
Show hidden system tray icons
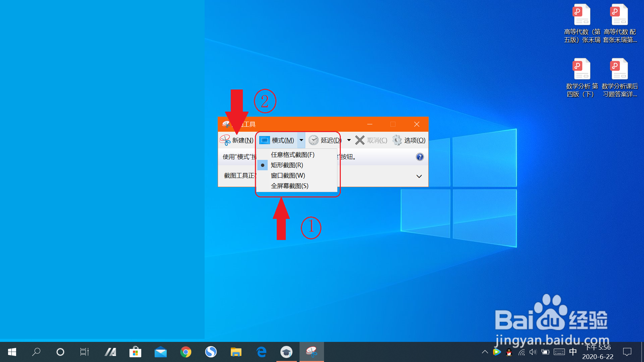pos(485,352)
